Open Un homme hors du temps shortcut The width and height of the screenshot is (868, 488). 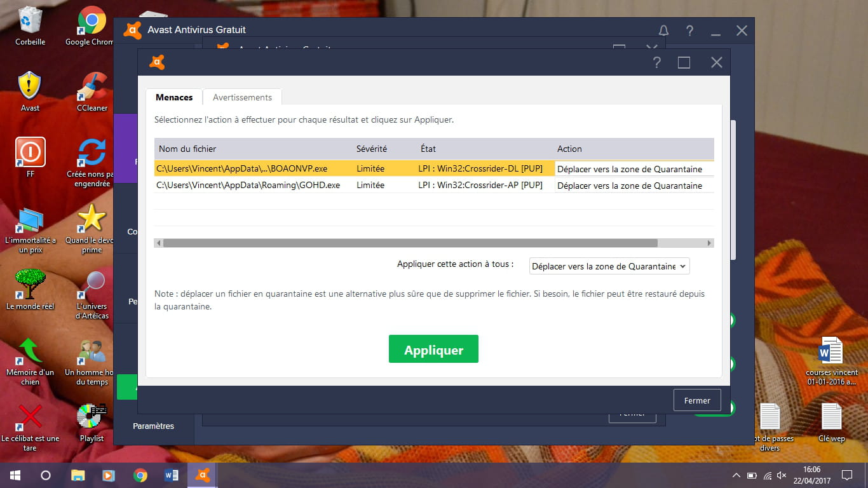coord(91,361)
